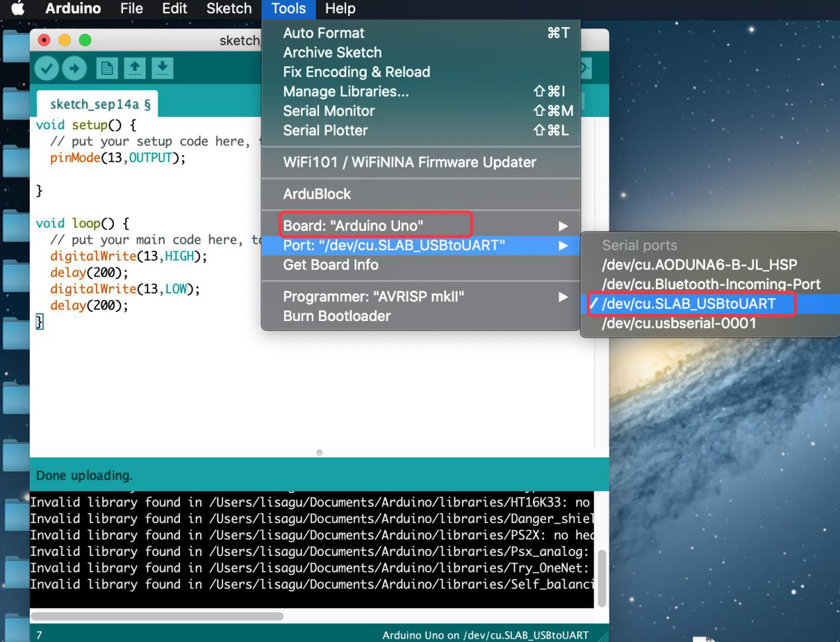Open the Arduino application menu
This screenshot has height=642, width=840.
(73, 9)
